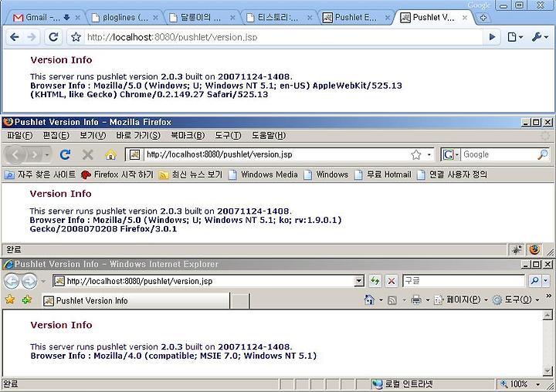Open IE's 100% zoom level control
Image resolution: width=556 pixels, height=392 pixels.
520,384
